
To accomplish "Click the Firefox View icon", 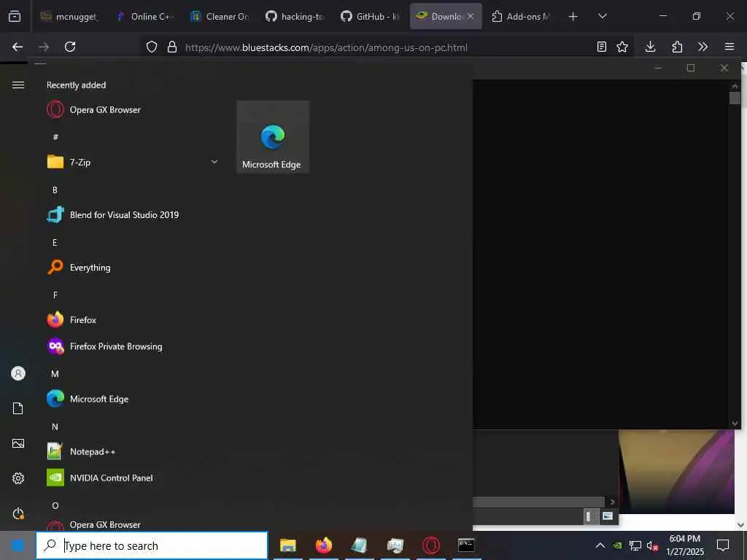I will (15, 16).
